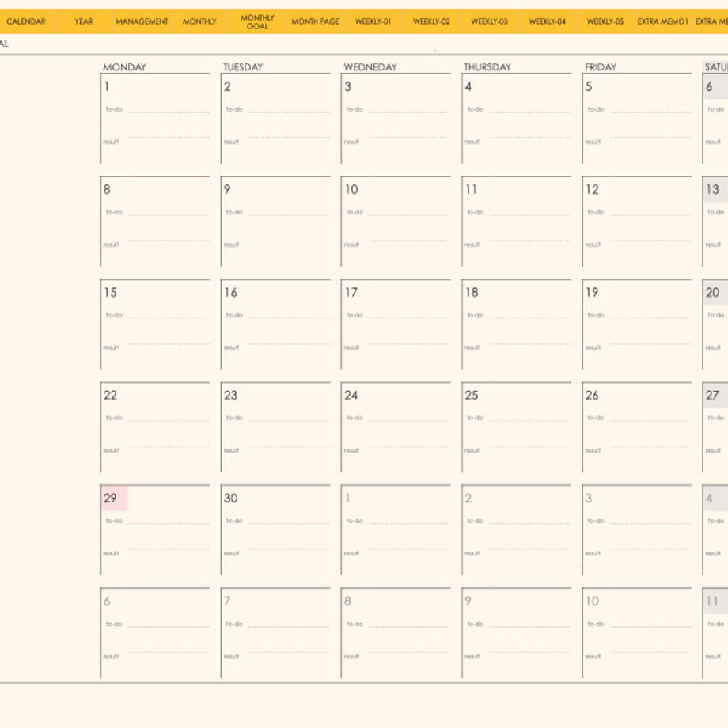The width and height of the screenshot is (728, 728).
Task: Select day 1 in the Monday column
Action: (x=107, y=86)
